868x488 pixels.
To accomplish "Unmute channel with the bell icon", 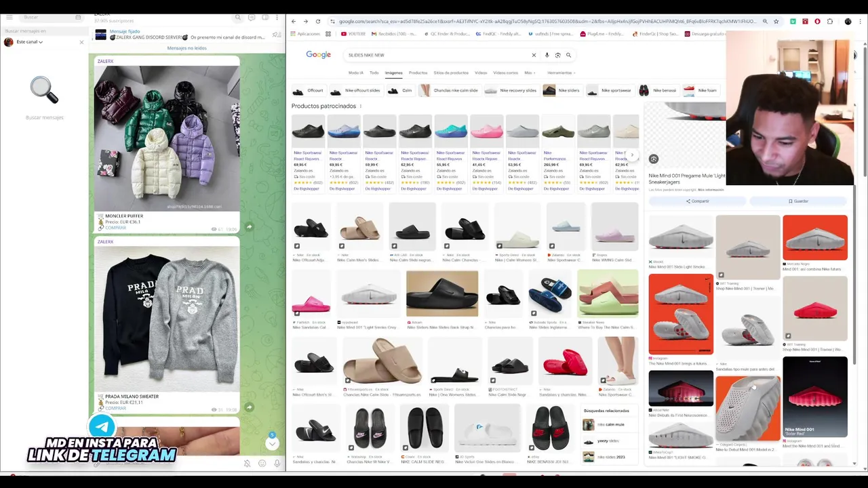I will (x=247, y=464).
